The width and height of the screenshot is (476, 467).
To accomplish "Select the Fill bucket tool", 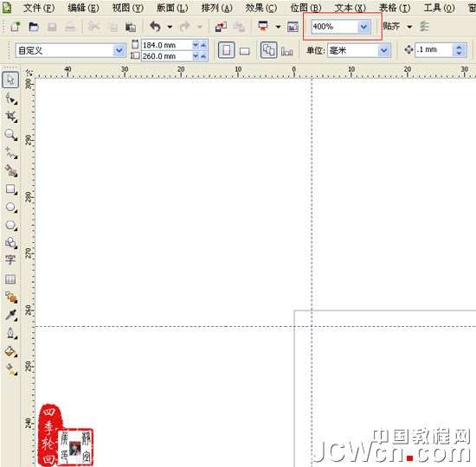I will tap(11, 351).
